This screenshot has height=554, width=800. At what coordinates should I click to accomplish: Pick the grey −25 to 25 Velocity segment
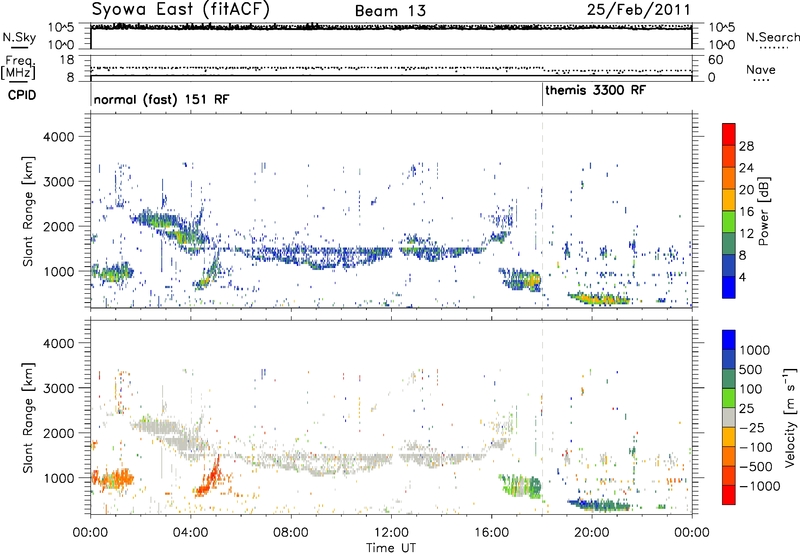[x=729, y=418]
